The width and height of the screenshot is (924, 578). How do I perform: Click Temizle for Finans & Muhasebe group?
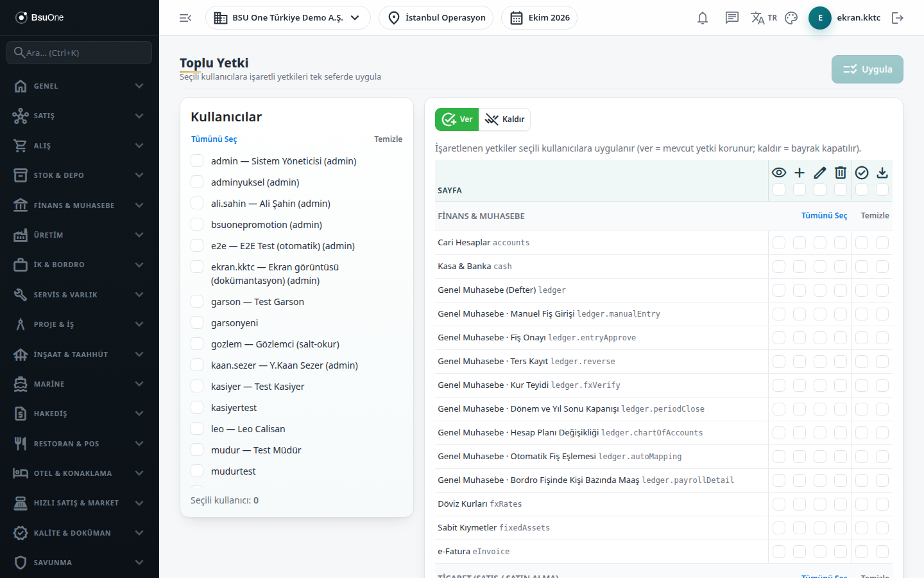875,216
